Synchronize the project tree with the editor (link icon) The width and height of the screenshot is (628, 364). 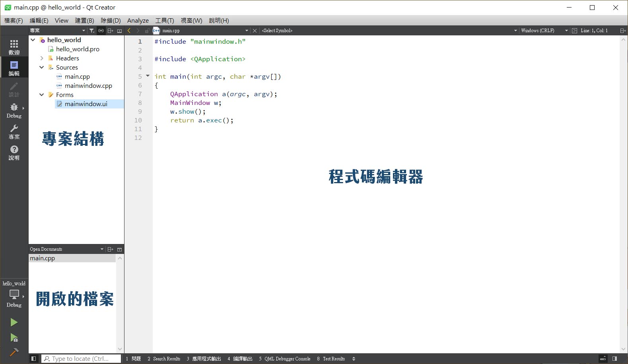(x=101, y=31)
